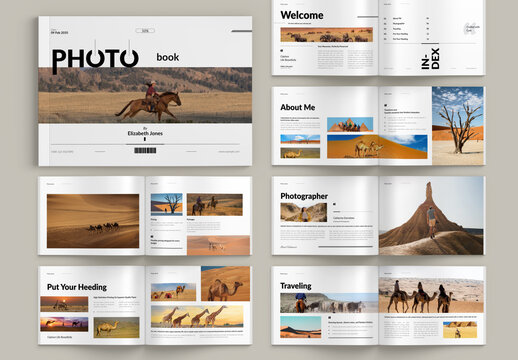
Task: Select the small dead tree silhouette photo
Action: click(x=167, y=204)
